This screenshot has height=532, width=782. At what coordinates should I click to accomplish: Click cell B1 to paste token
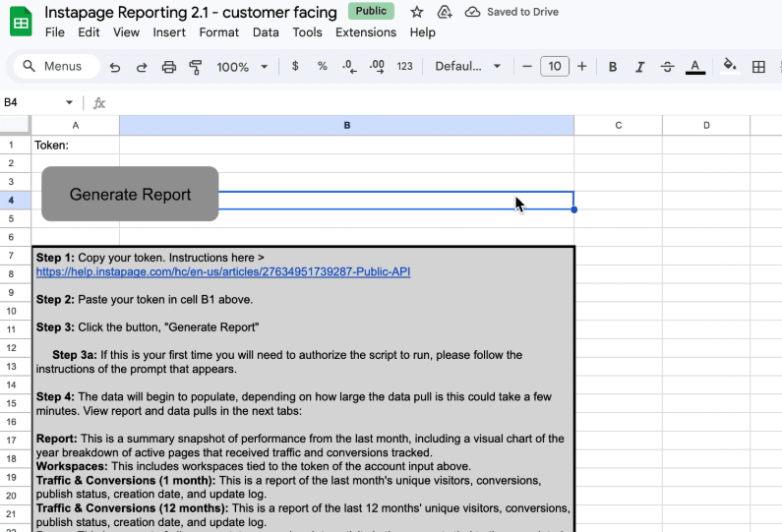pos(346,146)
